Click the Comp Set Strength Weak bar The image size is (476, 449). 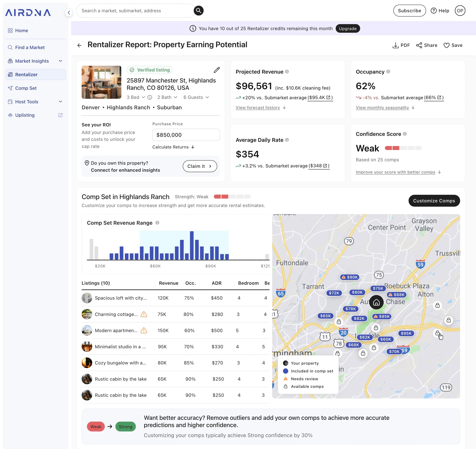tap(232, 196)
